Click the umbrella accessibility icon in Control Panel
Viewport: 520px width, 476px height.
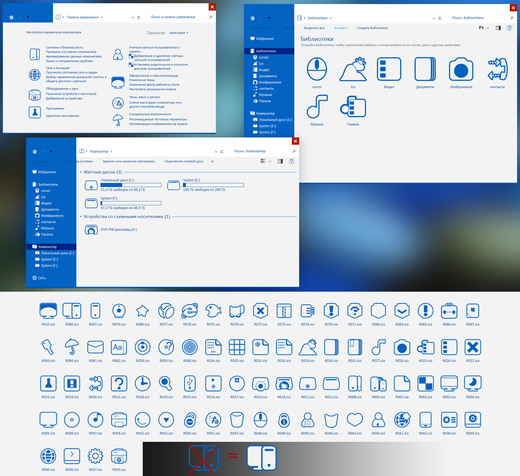click(x=118, y=120)
